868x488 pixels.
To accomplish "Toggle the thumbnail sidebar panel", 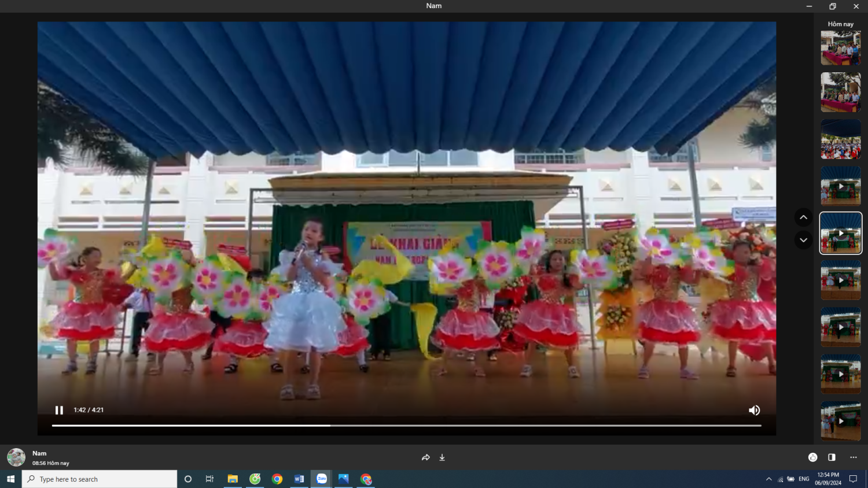I will (x=832, y=457).
